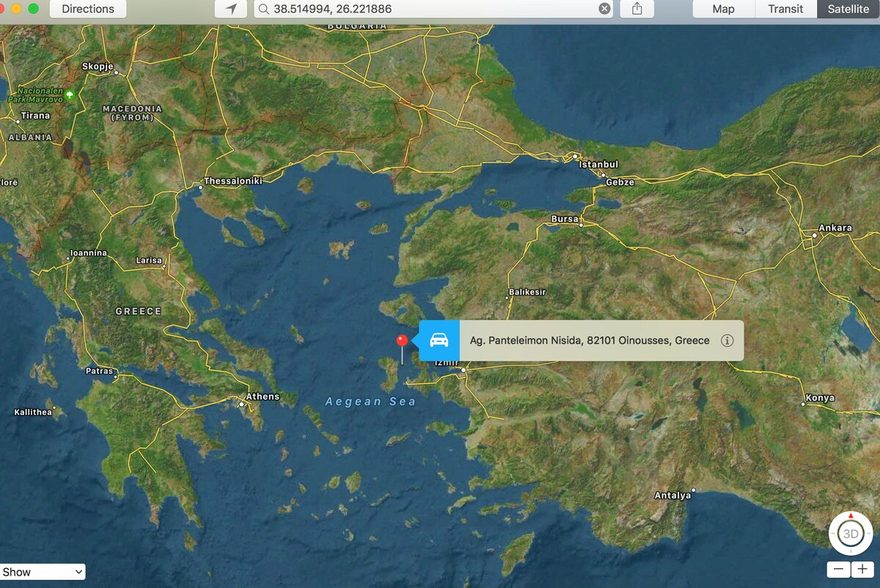This screenshot has height=588, width=880.
Task: Open the Directions panel
Action: point(88,9)
